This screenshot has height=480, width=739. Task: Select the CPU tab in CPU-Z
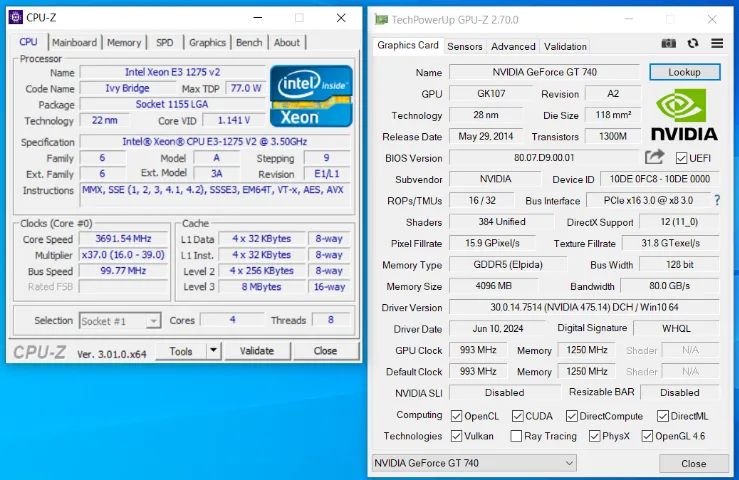[28, 42]
